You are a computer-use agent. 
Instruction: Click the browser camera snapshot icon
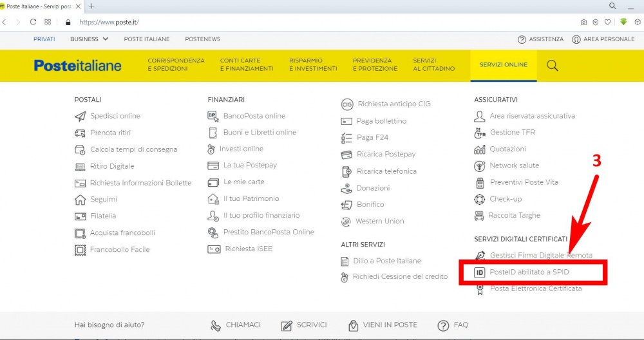[x=583, y=22]
